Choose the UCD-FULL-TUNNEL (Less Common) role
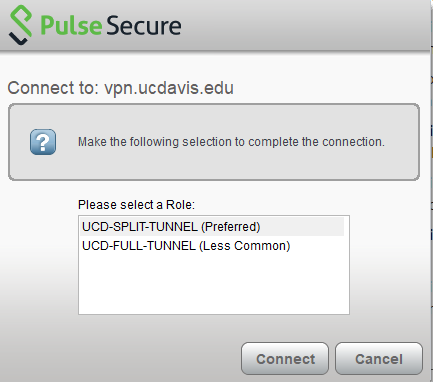The image size is (433, 382). (x=212, y=246)
